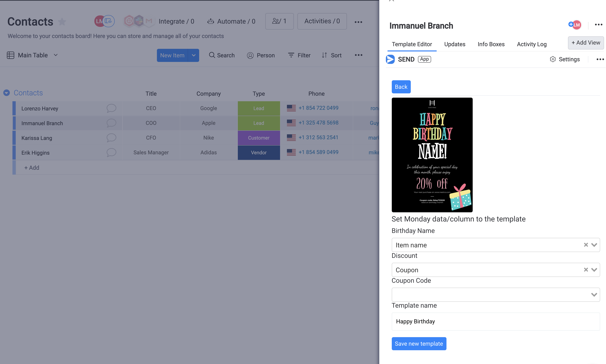The width and height of the screenshot is (606, 364).
Task: Open the New Item dropdown arrow
Action: click(193, 55)
